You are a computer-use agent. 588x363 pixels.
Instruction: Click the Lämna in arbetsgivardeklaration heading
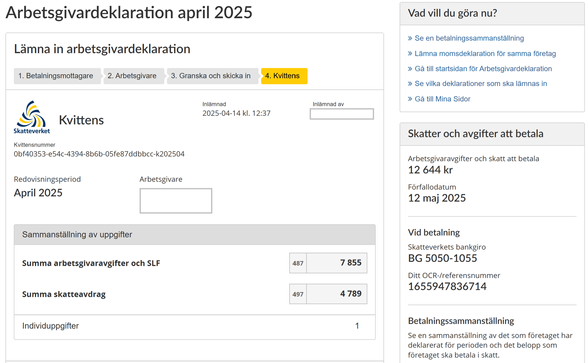(102, 49)
